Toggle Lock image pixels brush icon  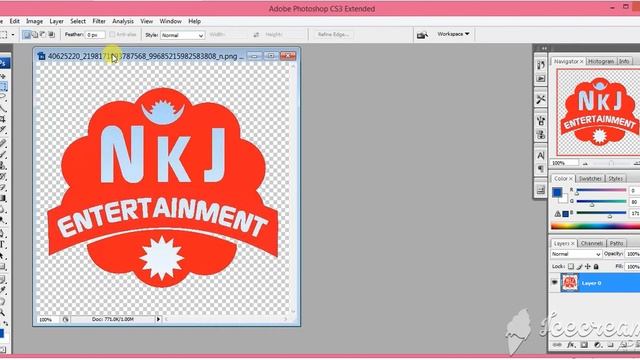579,267
